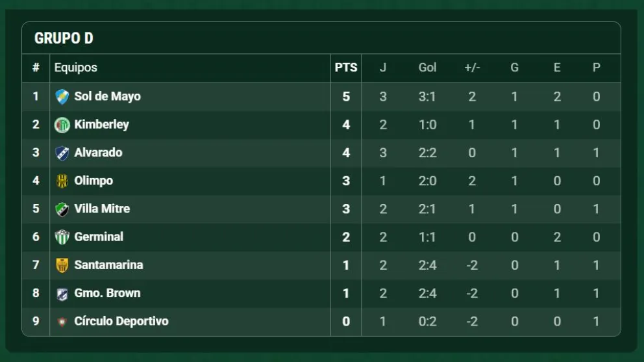This screenshot has height=362, width=644.
Task: Click the Olimpo team crest icon
Action: click(x=62, y=181)
